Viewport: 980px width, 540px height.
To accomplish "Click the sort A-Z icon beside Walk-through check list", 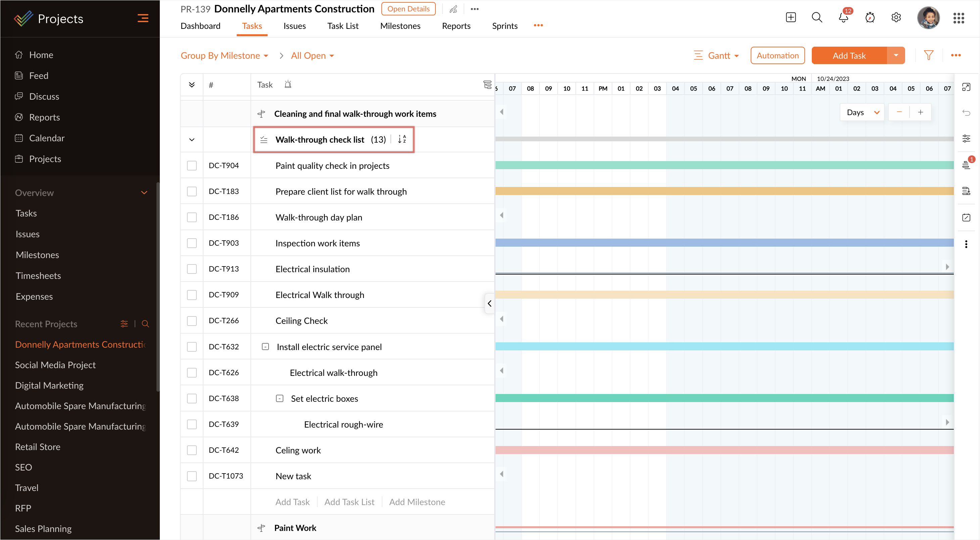I will pos(402,140).
